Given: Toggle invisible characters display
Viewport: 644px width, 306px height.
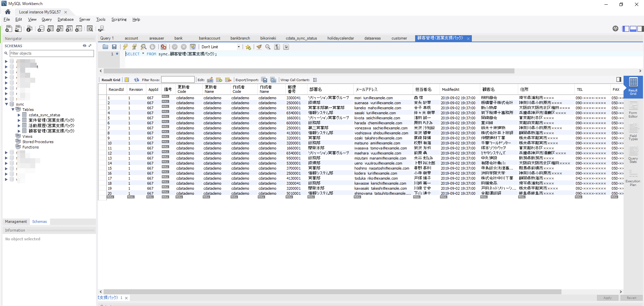Looking at the screenshot, I should [x=277, y=47].
